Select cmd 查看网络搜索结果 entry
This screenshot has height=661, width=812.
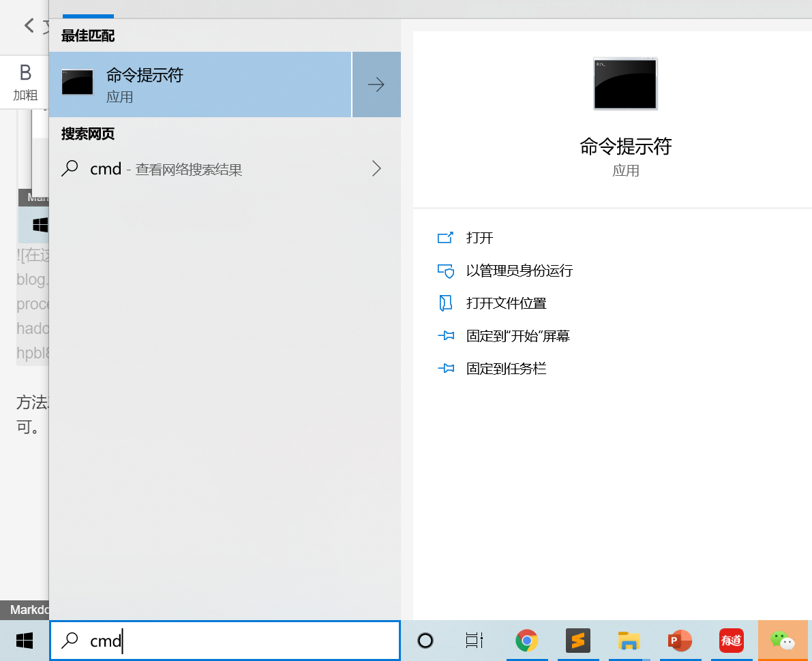225,169
